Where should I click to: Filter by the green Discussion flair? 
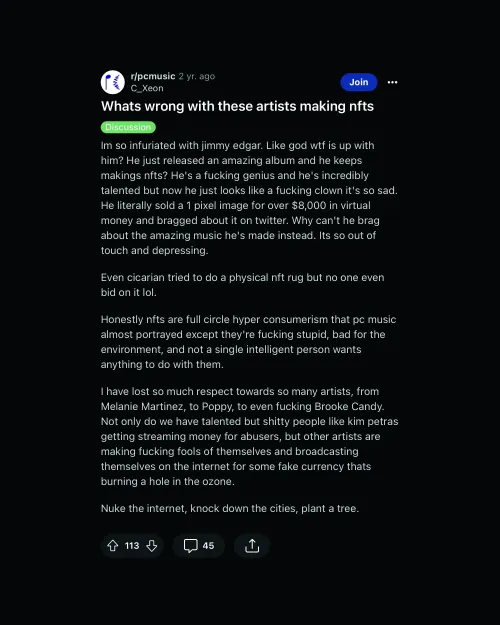pyautogui.click(x=128, y=127)
